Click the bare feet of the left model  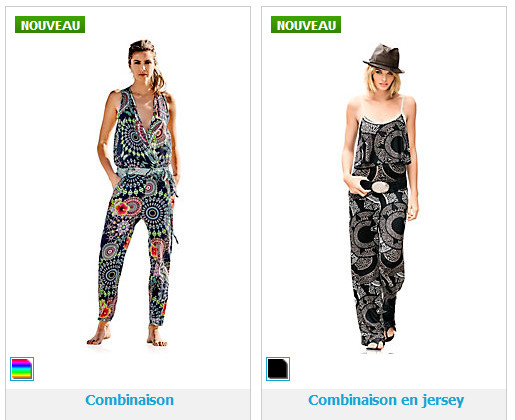127,336
